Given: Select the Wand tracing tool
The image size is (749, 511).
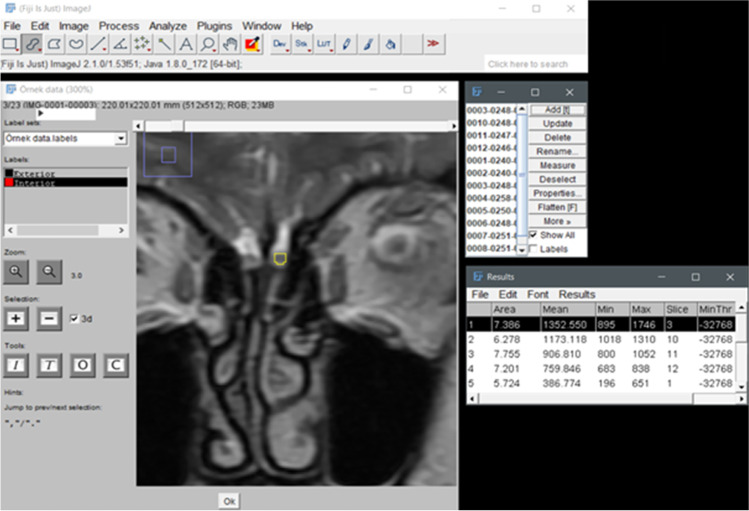Looking at the screenshot, I should (x=164, y=44).
